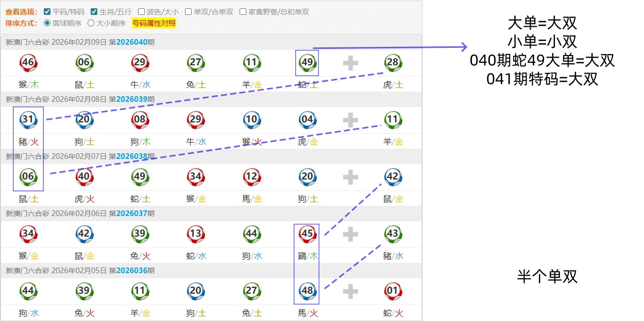644x321 pixels.
Task: Select green special ball 28
Action: [x=393, y=63]
